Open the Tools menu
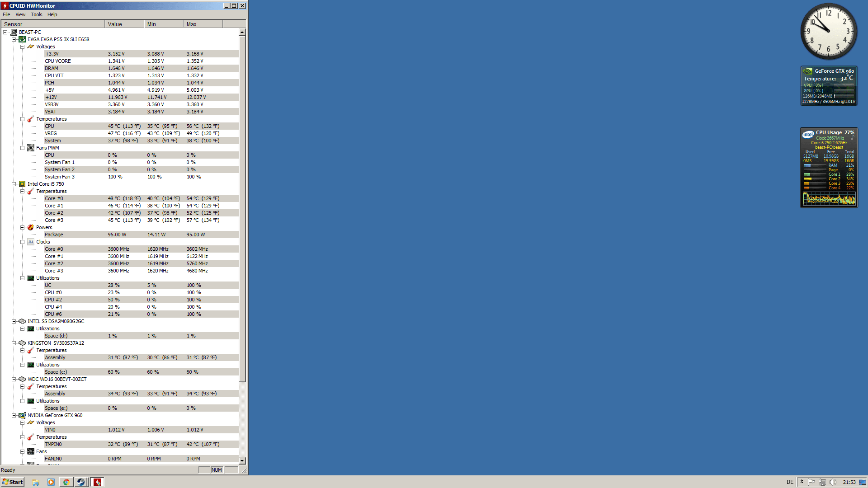The height and width of the screenshot is (488, 868). click(x=36, y=14)
